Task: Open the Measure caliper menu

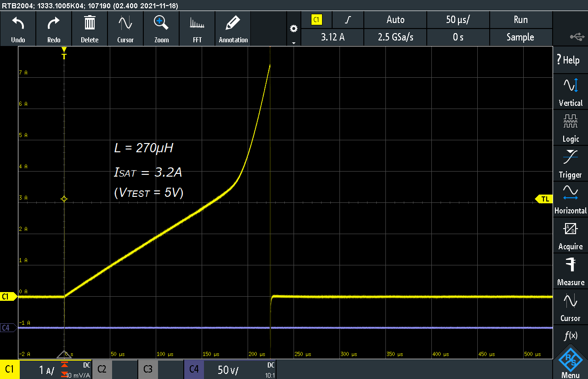Action: tap(570, 271)
